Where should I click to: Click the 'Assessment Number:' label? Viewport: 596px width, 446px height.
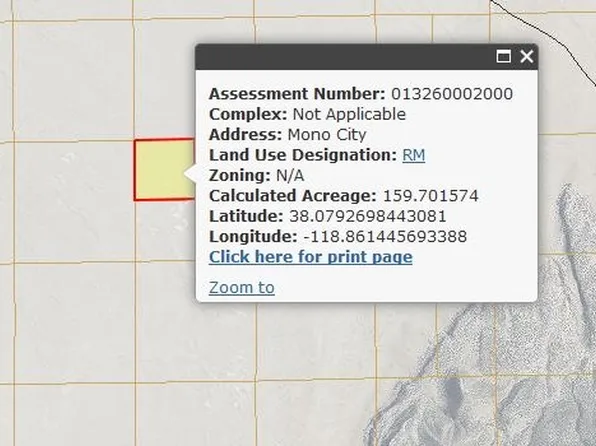pos(297,94)
